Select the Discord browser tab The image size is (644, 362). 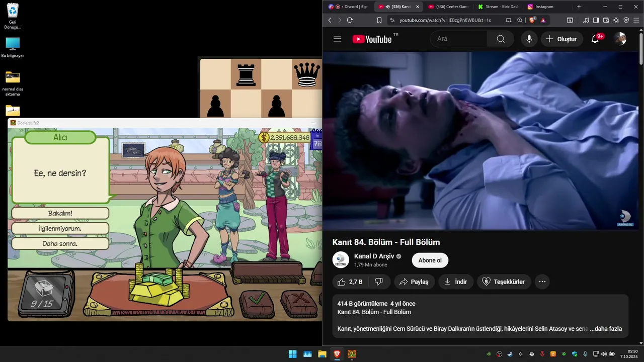click(348, 7)
